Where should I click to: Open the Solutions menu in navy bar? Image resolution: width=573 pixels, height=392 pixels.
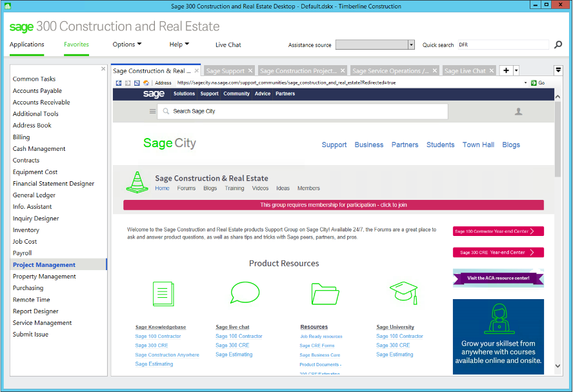(x=184, y=93)
